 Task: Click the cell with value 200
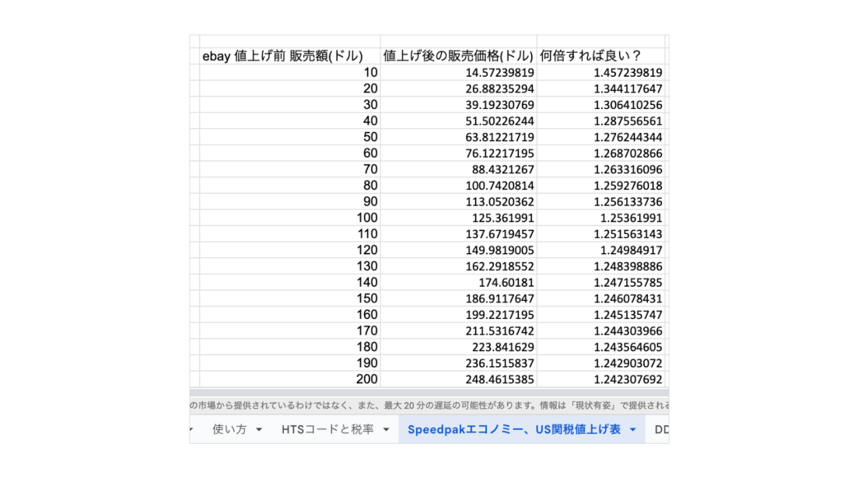point(289,379)
